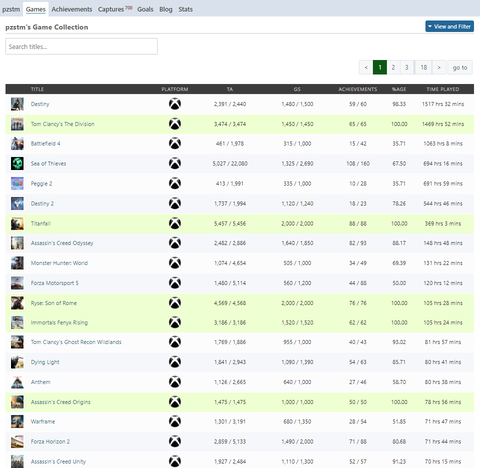The width and height of the screenshot is (480, 468).
Task: Sort by %AGE column header
Action: coord(399,89)
